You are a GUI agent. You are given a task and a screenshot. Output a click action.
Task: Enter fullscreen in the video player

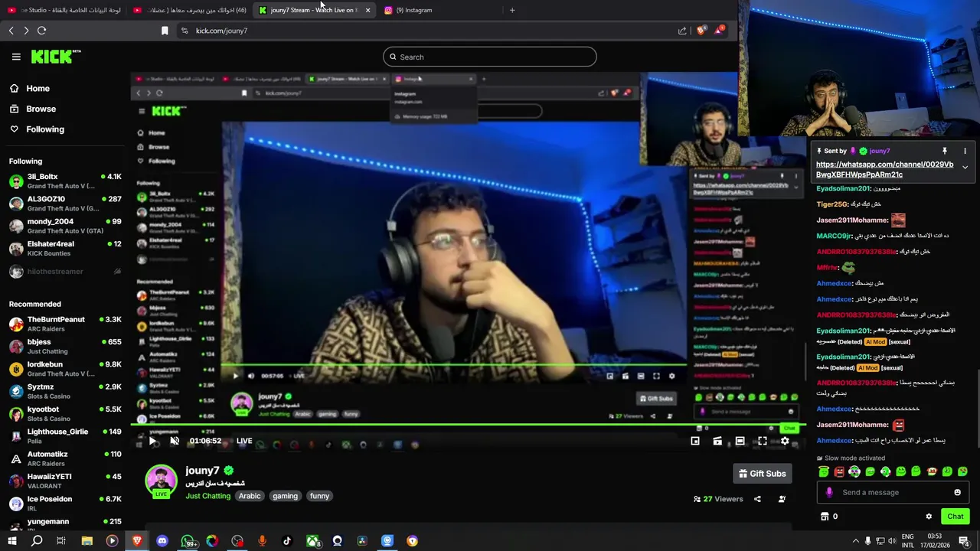(762, 441)
